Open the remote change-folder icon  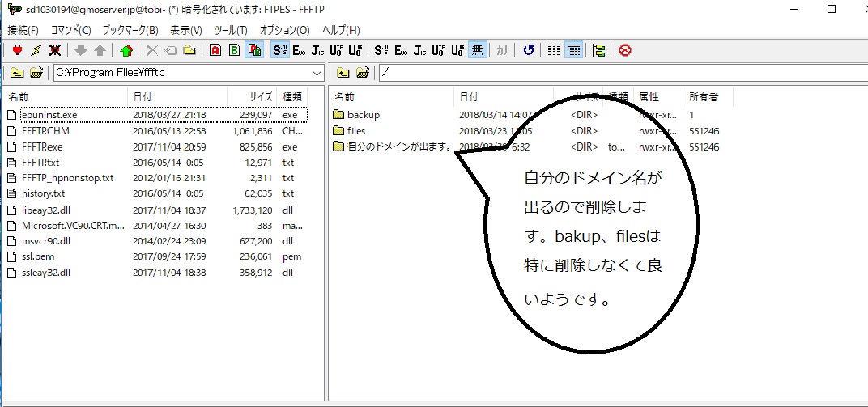click(363, 73)
